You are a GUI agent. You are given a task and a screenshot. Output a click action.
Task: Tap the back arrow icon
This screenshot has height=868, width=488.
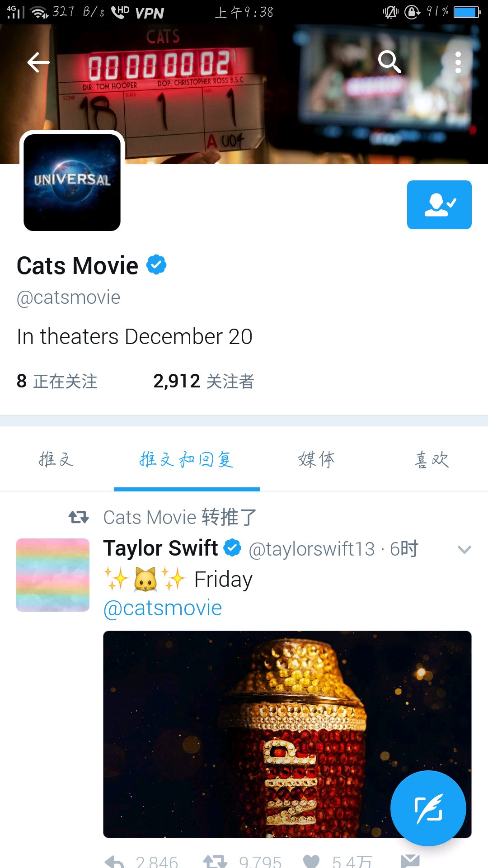point(38,62)
